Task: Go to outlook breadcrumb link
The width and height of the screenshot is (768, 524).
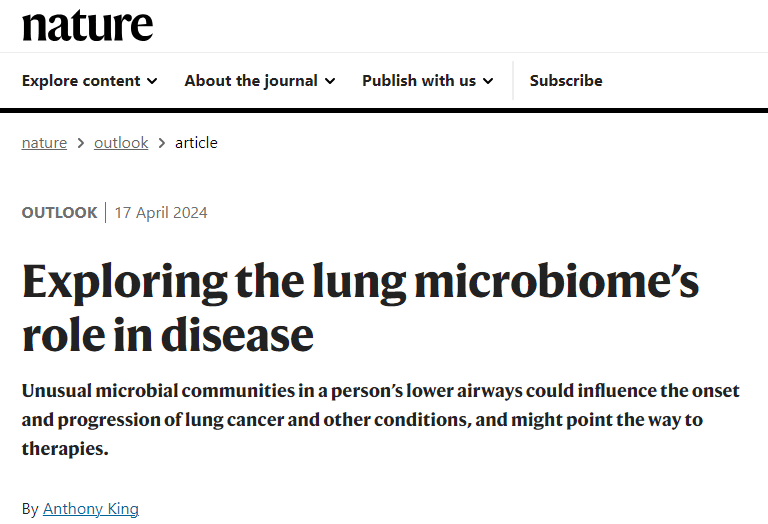Action: (121, 143)
